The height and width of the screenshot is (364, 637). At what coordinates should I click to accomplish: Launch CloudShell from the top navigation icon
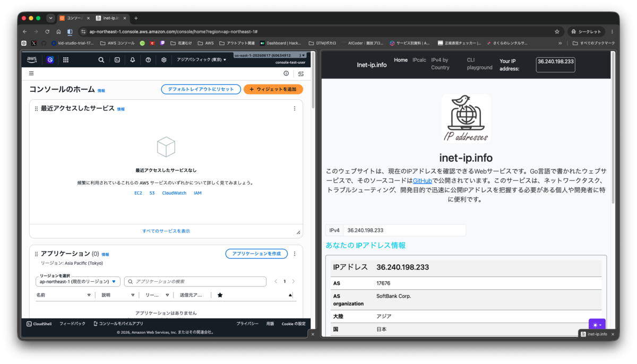coord(117,60)
